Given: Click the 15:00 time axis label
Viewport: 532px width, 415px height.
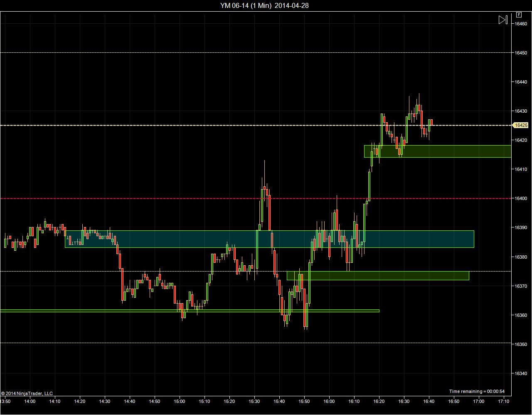Looking at the screenshot, I should click(x=180, y=401).
